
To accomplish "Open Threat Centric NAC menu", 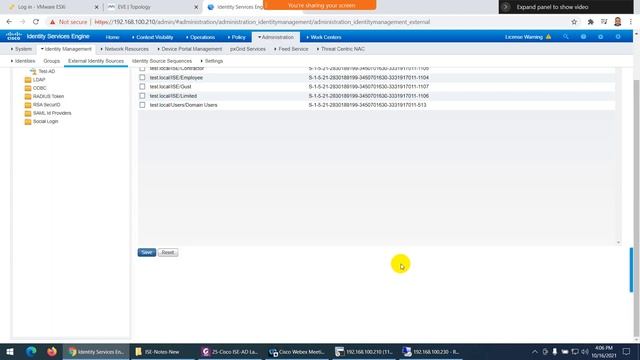I will coord(340,49).
